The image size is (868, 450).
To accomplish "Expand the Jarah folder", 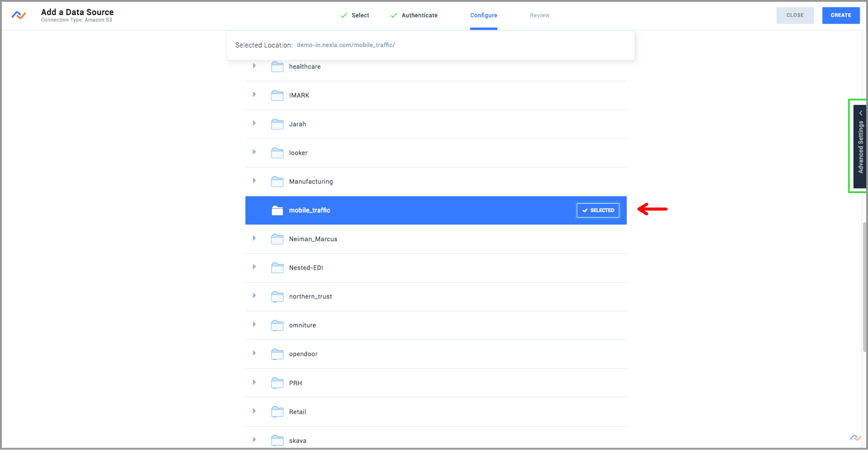I will pyautogui.click(x=254, y=123).
